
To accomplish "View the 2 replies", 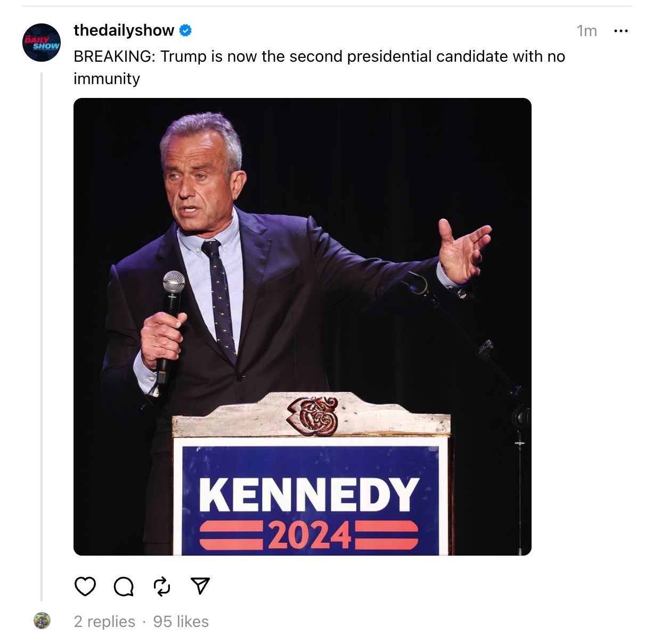I will (104, 622).
